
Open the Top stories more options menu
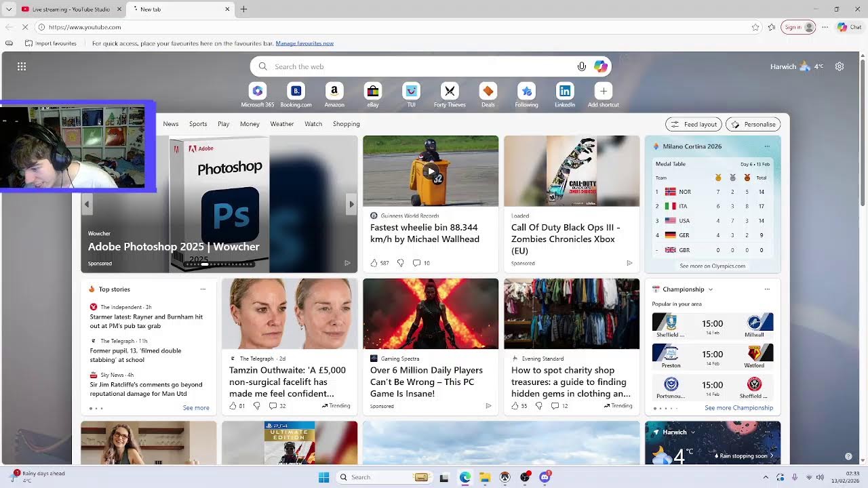click(x=203, y=289)
